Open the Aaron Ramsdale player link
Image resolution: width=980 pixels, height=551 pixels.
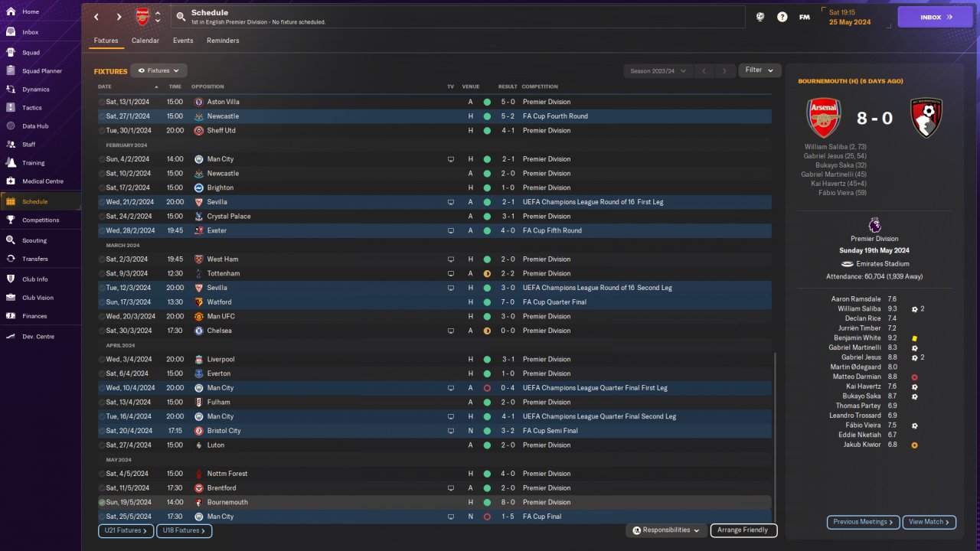click(856, 299)
